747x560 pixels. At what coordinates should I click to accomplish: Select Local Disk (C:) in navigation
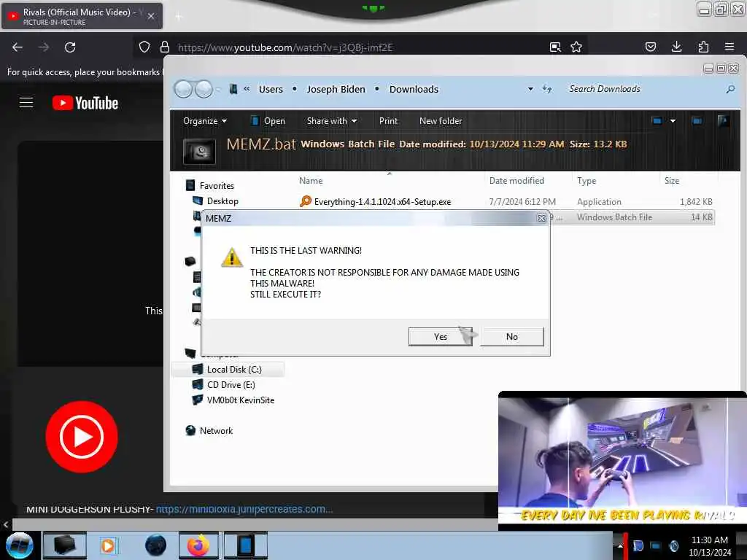228,370
